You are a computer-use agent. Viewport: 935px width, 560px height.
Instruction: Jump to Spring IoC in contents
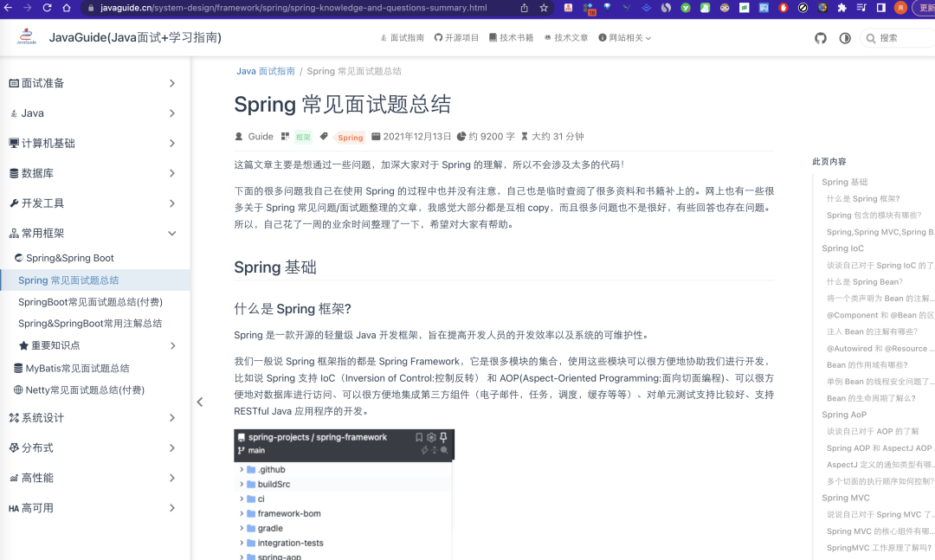(x=842, y=248)
